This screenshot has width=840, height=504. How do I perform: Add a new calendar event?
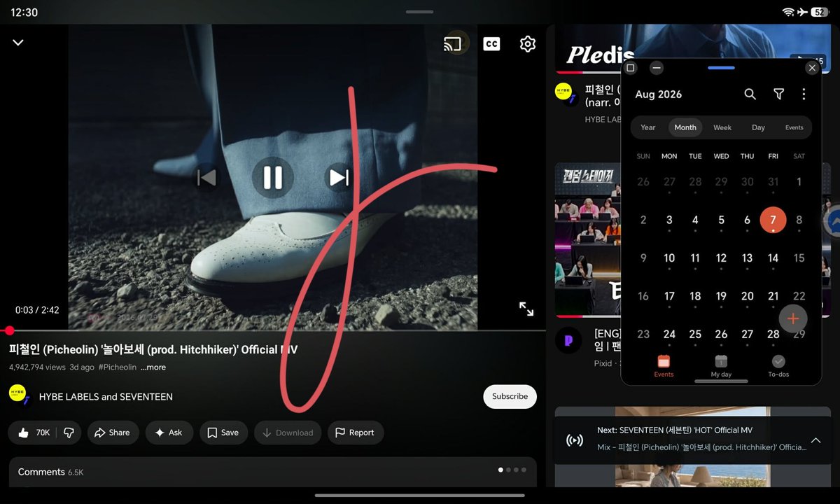[793, 318]
